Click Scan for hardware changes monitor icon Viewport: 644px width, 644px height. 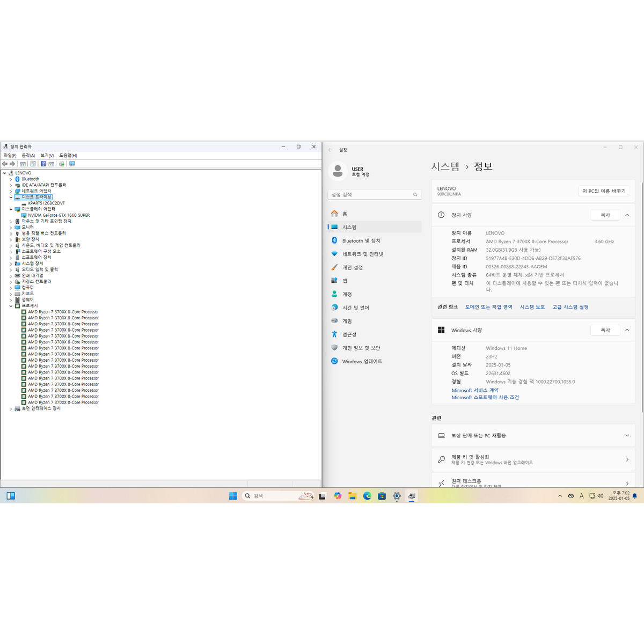(72, 164)
